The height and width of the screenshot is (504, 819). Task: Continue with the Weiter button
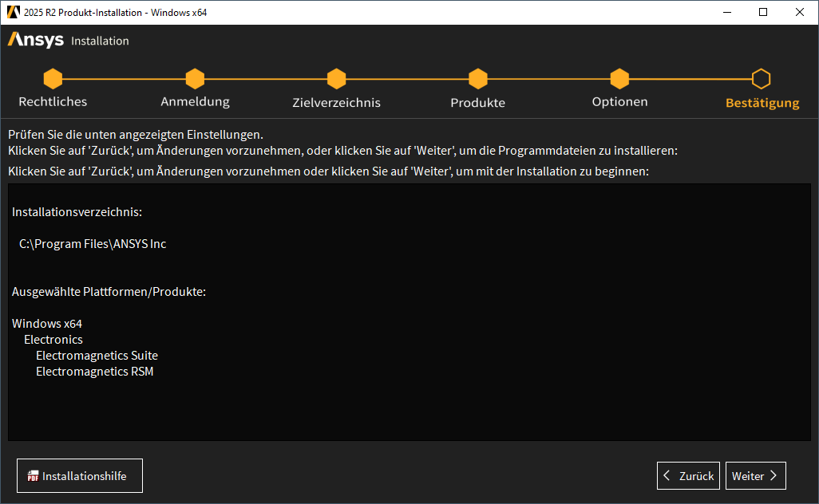[x=756, y=476]
